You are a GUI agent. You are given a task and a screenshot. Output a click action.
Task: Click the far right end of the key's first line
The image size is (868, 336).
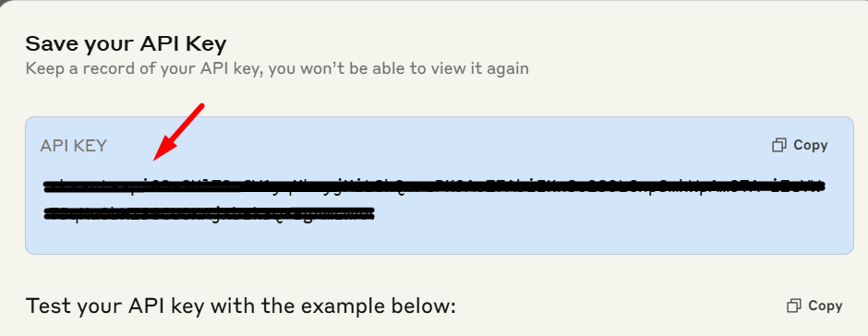point(820,186)
